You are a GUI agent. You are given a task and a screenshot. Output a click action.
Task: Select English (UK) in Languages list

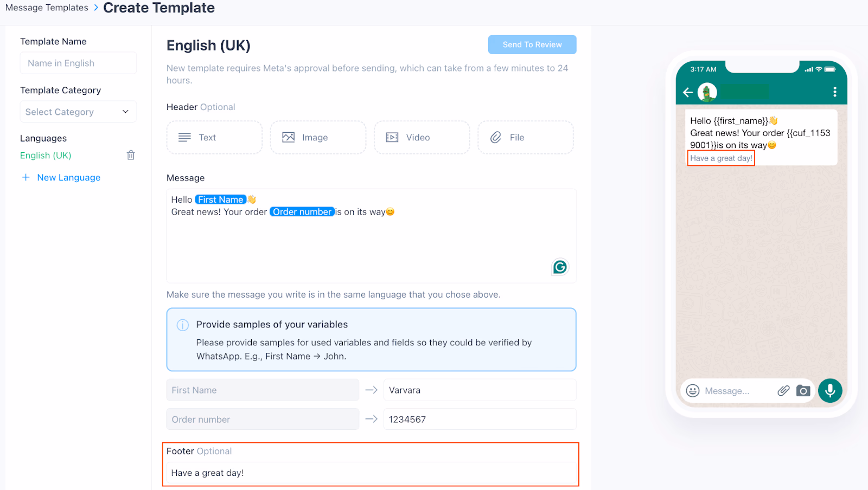46,156
